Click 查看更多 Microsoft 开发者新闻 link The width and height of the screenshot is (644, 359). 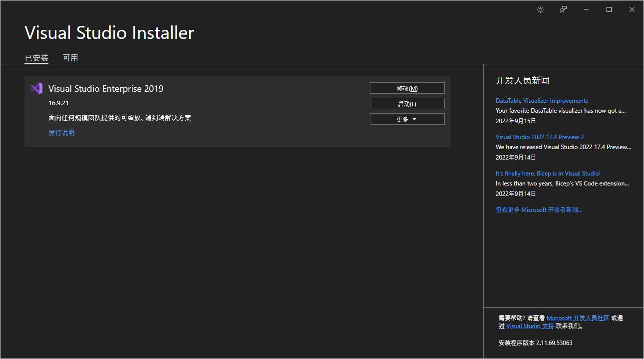539,210
